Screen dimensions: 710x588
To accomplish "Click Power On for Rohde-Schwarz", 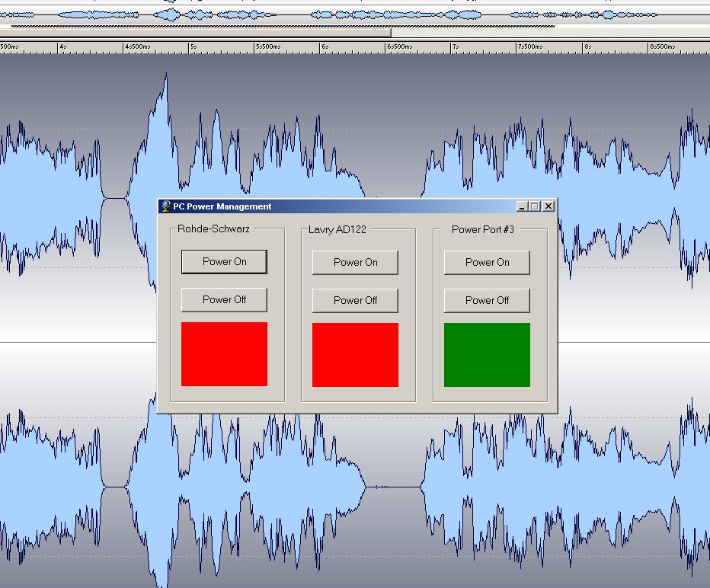I will click(x=224, y=262).
